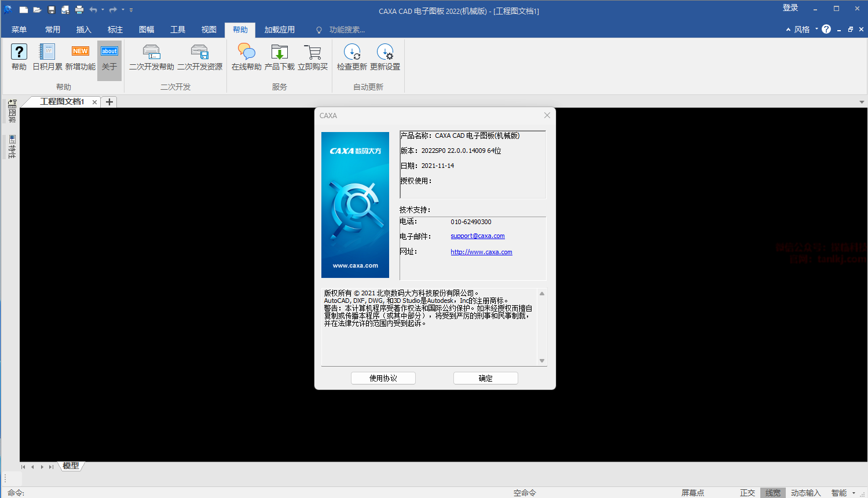868x498 pixels.
Task: Open 新增功能 with the NEW icon
Action: (x=80, y=53)
